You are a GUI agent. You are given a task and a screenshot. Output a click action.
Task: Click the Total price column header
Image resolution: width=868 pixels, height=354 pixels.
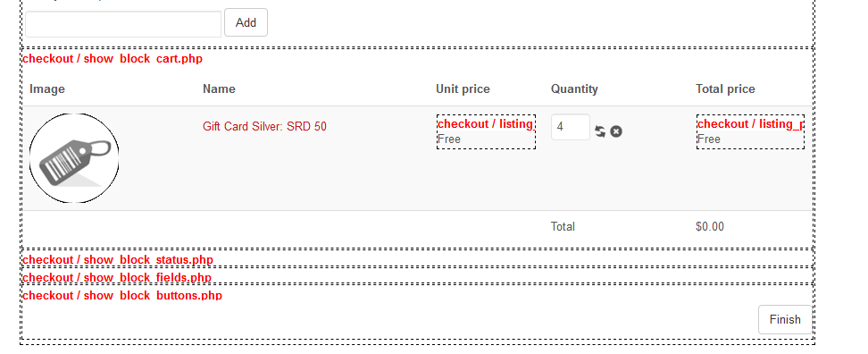(725, 89)
